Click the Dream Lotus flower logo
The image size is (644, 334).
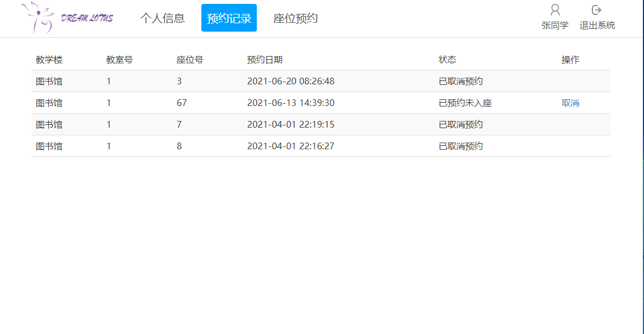click(x=36, y=17)
